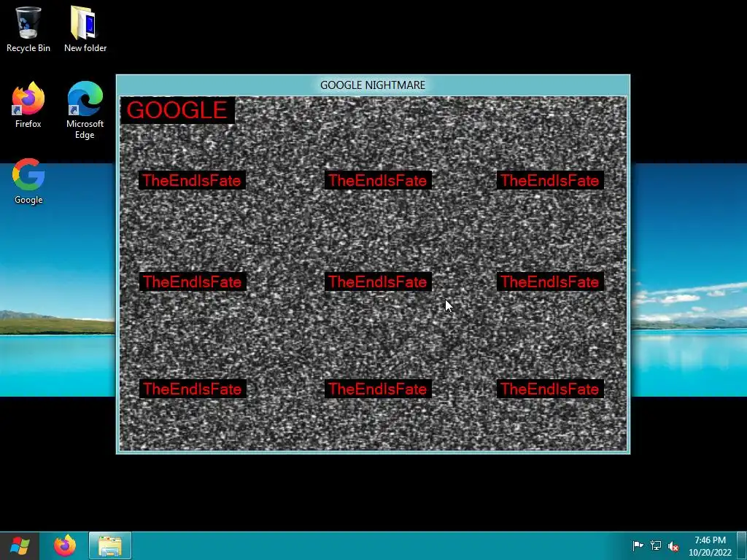Image resolution: width=747 pixels, height=560 pixels.
Task: Click the top-middle TheEndIsFate label
Action: (x=378, y=181)
